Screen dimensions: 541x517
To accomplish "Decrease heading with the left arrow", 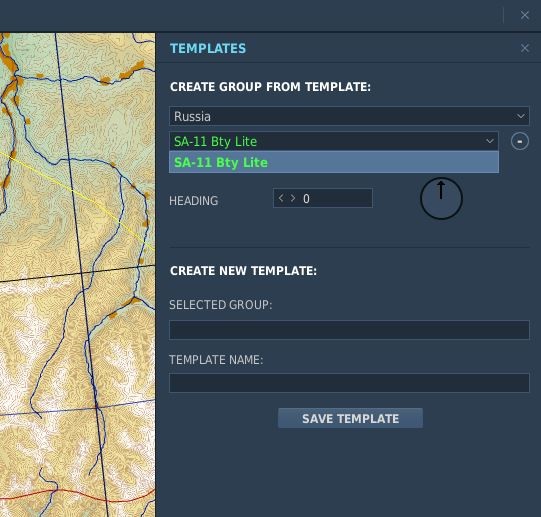I will [281, 198].
